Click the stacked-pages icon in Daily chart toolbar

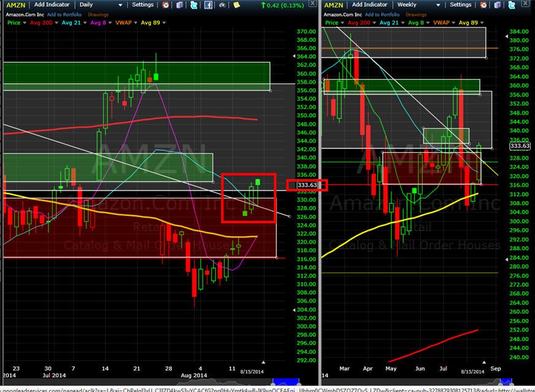click(x=179, y=5)
